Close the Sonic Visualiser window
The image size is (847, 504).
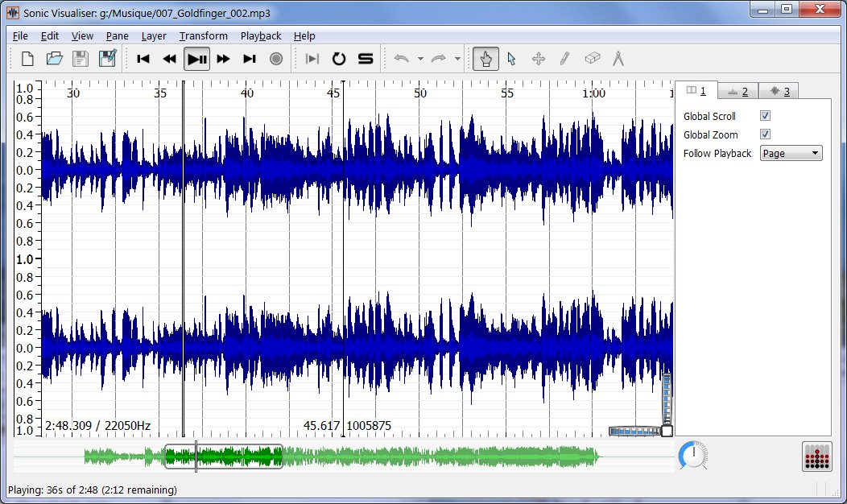820,10
